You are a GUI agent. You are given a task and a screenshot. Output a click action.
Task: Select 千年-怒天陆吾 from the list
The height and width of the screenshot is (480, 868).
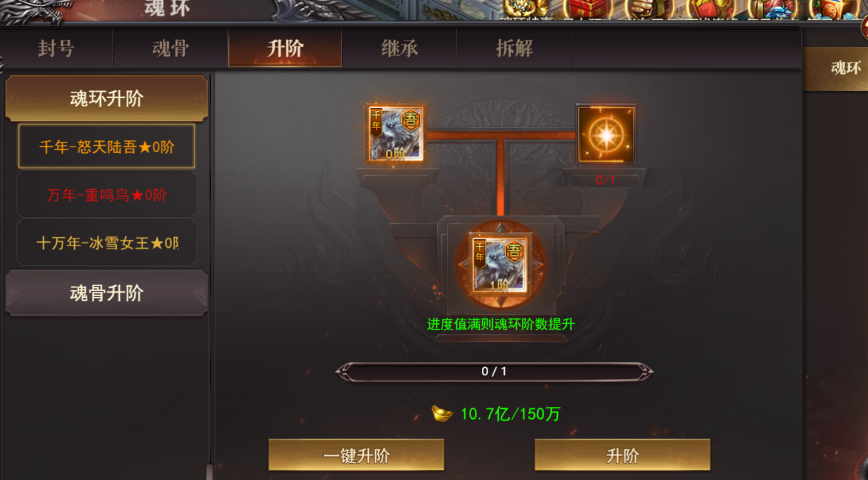coord(107,147)
